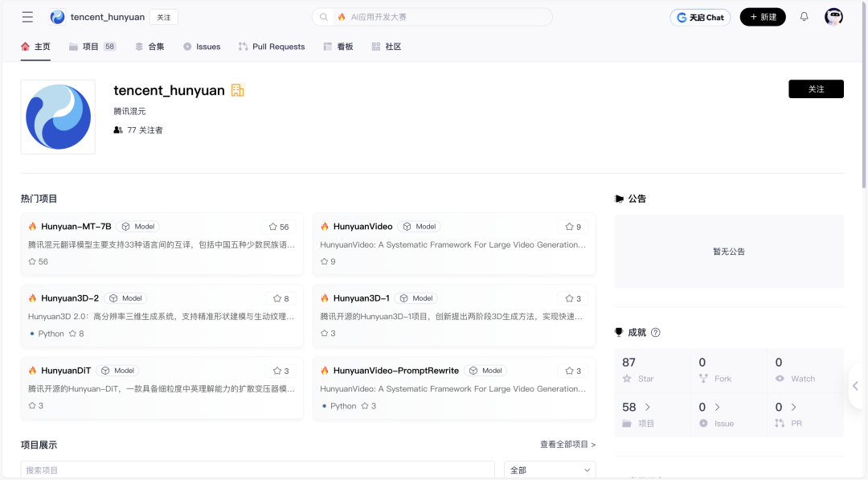Screen dimensions: 868x480
Task: Open the HunyuanVideo project title
Action: (362, 227)
